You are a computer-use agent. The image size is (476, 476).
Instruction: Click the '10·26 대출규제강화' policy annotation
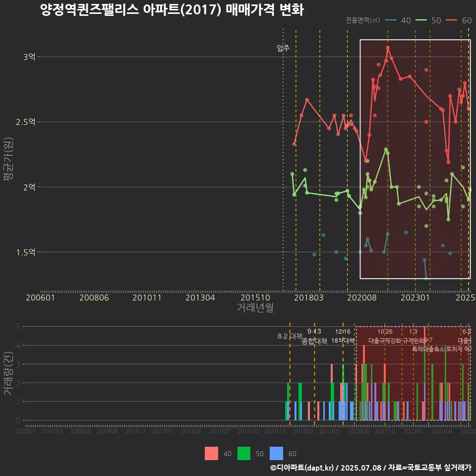(x=385, y=336)
